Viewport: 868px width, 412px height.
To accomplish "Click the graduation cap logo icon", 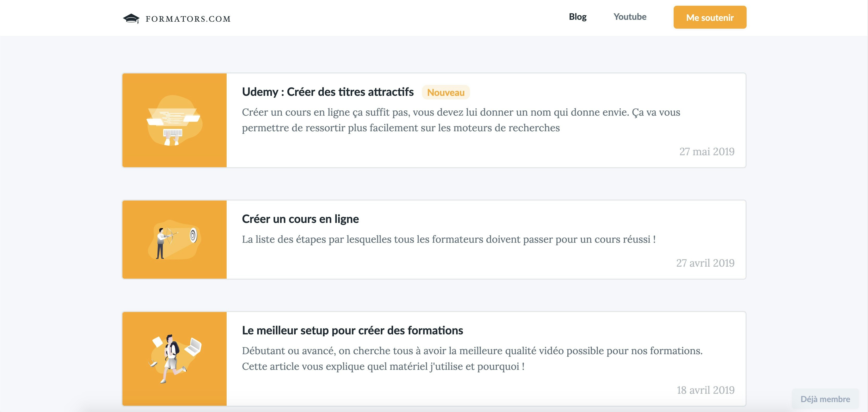I will pos(131,18).
